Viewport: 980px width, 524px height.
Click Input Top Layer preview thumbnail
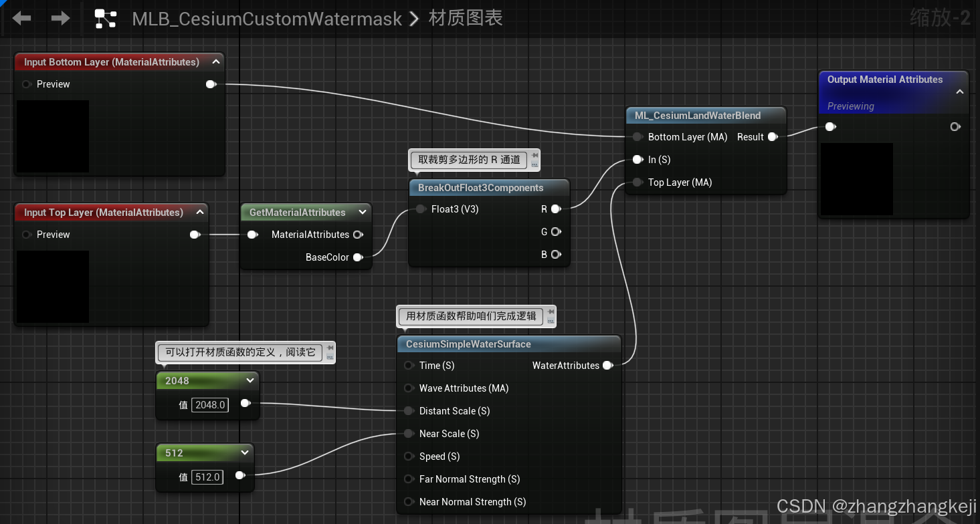click(53, 287)
